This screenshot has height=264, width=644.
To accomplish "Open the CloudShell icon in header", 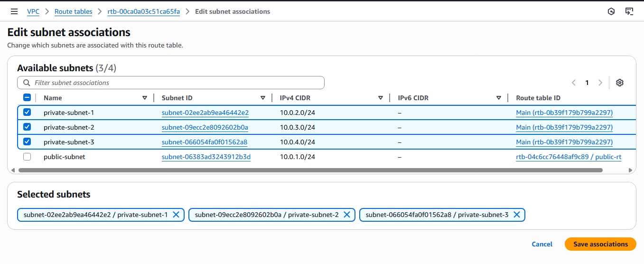I will coord(629,11).
